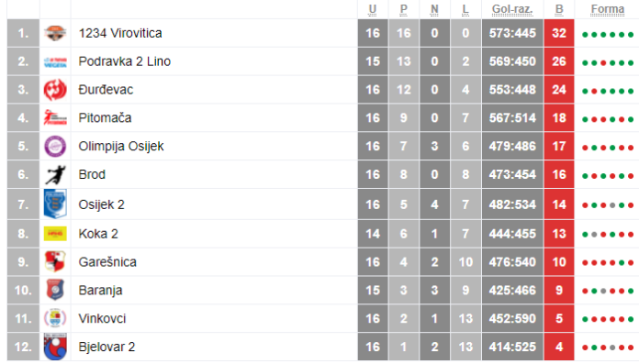Viewport: 639px width, 364px height.
Task: Select the yellow Koka 2 logo
Action: click(55, 234)
